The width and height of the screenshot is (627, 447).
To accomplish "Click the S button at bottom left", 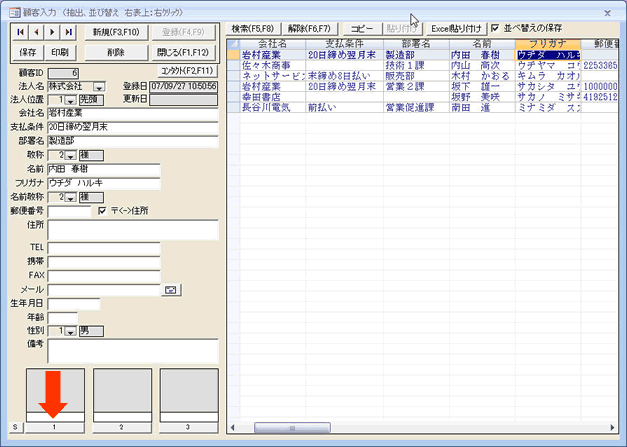I will [15, 427].
